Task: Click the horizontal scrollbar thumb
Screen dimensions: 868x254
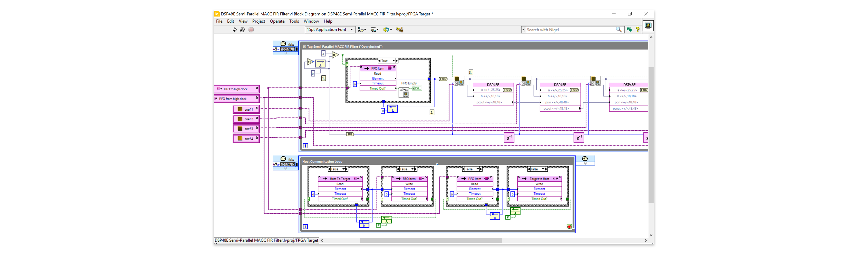Action: 431,240
